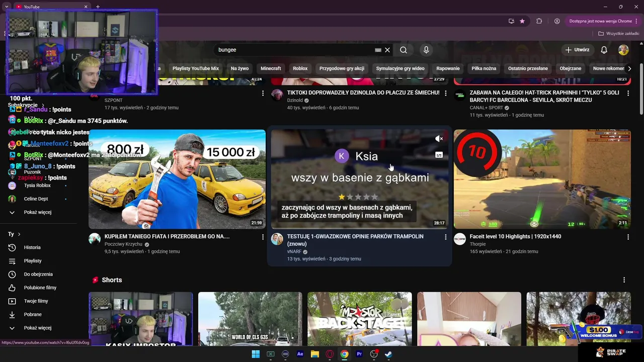Switch to the YouTube browser tab
This screenshot has width=644, height=362.
pos(50,7)
